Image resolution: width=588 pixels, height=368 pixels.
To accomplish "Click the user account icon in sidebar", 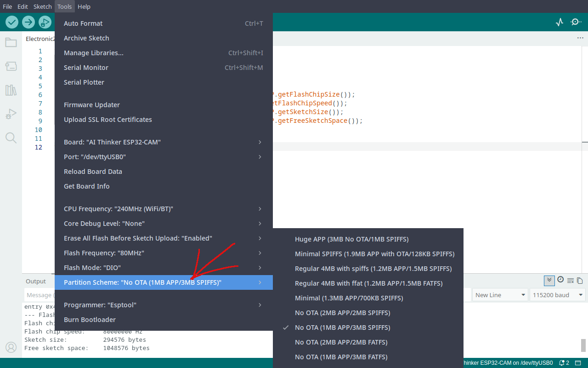I will [x=11, y=347].
